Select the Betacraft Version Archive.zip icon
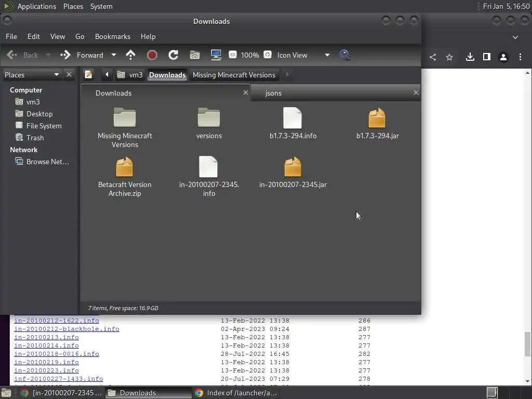 pyautogui.click(x=125, y=167)
